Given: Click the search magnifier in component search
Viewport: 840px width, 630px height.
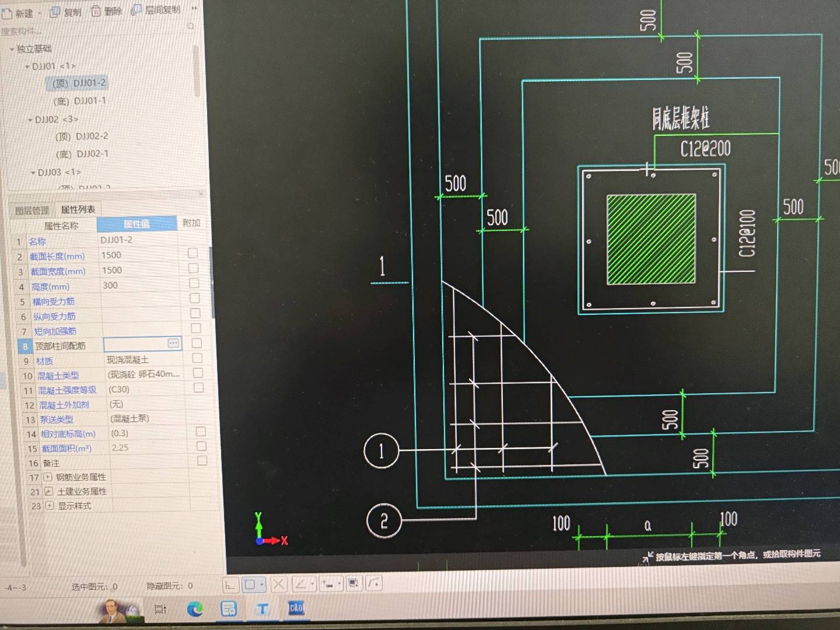Looking at the screenshot, I should click(x=191, y=26).
